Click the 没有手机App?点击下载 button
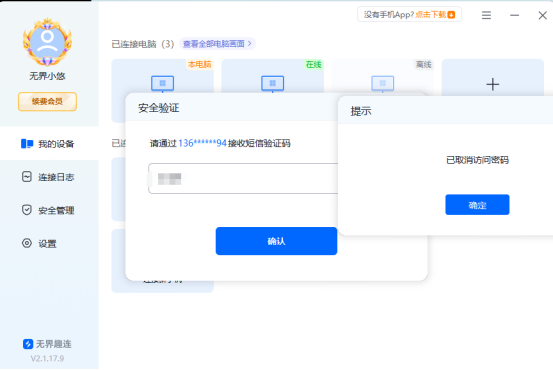 pyautogui.click(x=409, y=14)
